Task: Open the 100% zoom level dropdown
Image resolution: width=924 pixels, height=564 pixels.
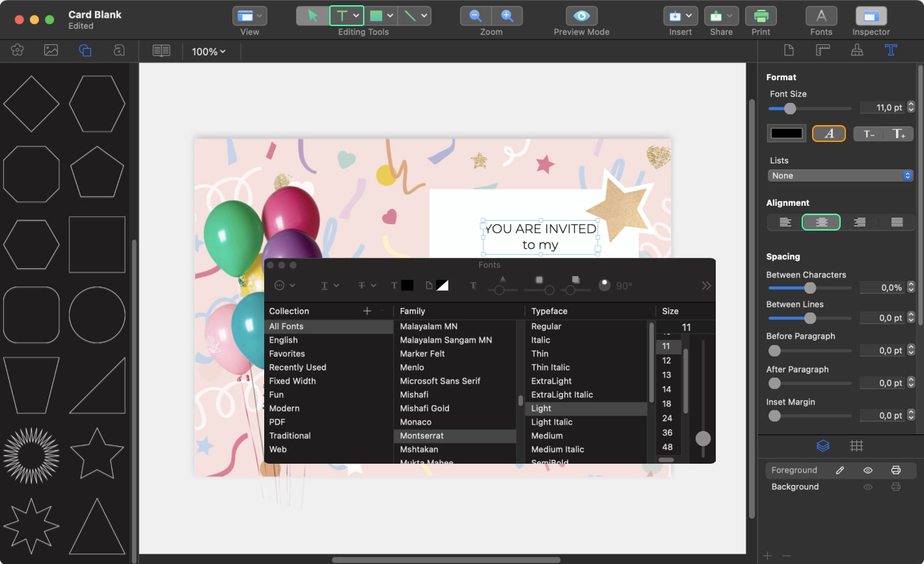Action: click(x=208, y=51)
